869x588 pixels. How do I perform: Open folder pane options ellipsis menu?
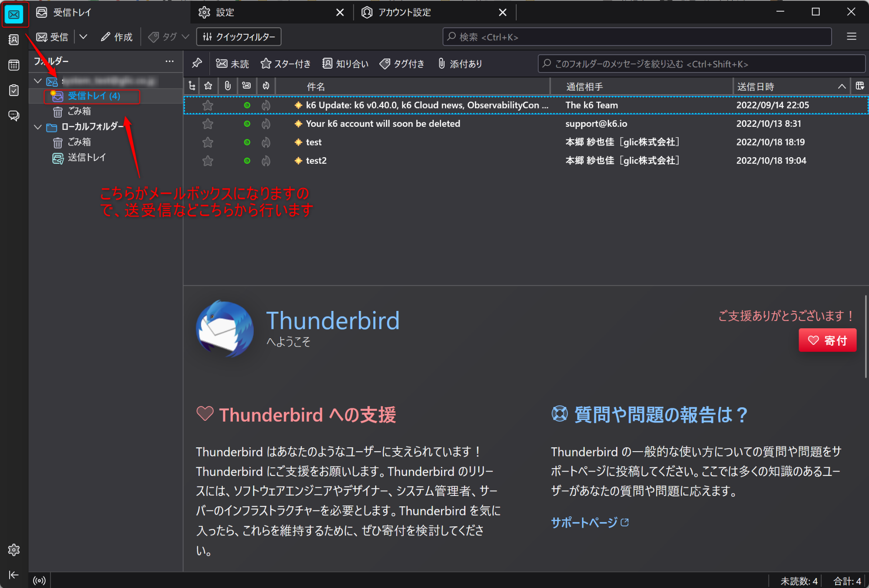coord(169,61)
